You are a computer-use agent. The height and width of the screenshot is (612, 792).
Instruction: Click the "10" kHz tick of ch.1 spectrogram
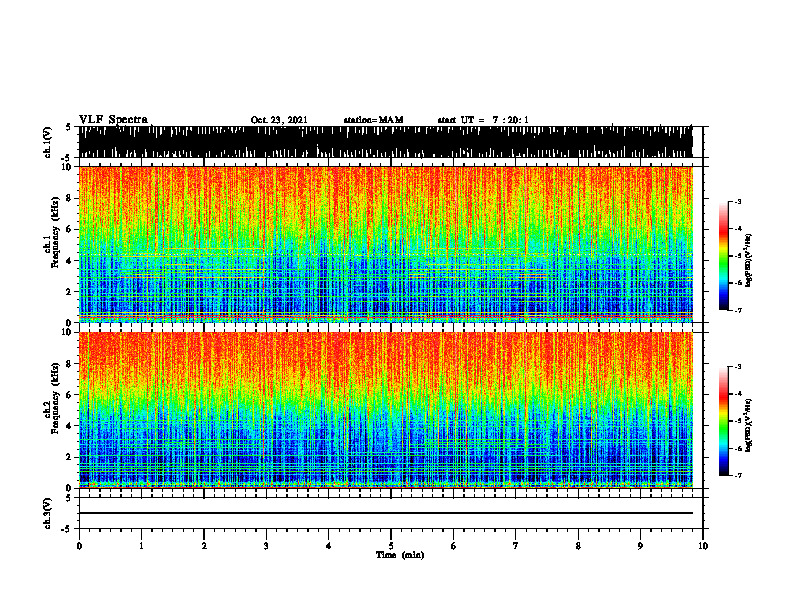[67, 167]
